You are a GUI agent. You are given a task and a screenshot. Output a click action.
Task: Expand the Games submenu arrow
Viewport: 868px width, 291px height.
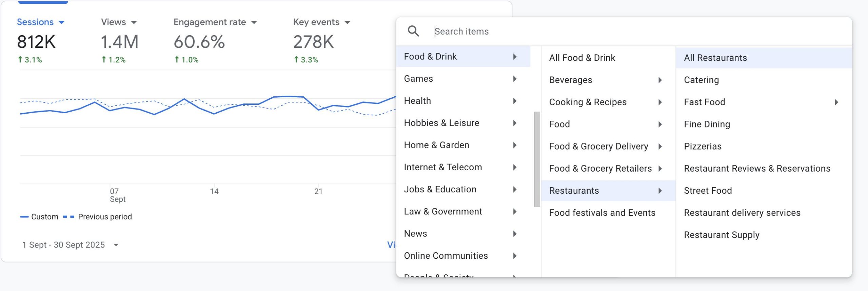515,79
